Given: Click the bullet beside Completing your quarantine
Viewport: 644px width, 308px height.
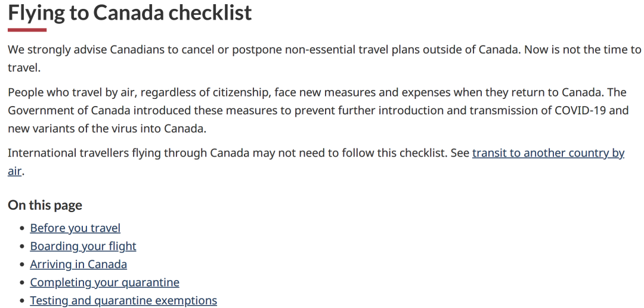Looking at the screenshot, I should point(22,283).
